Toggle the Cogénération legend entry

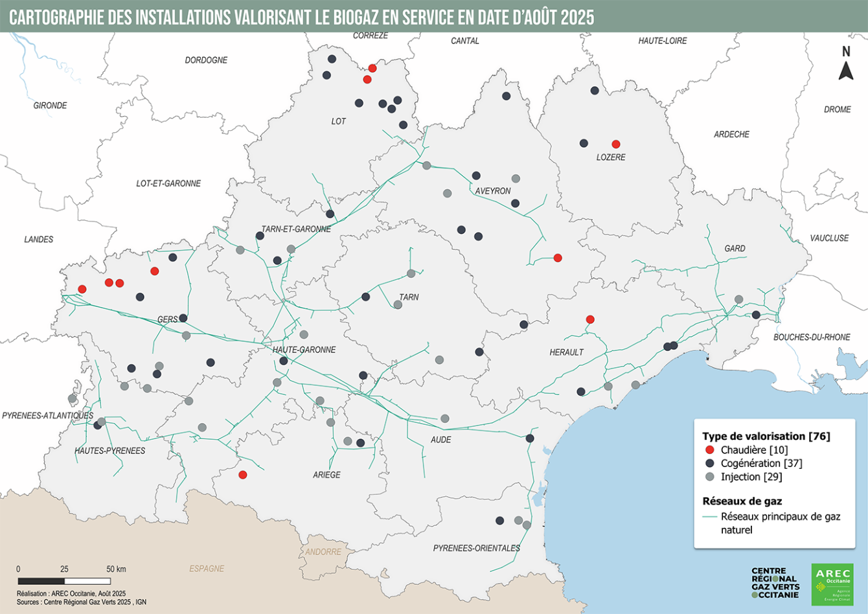click(761, 463)
